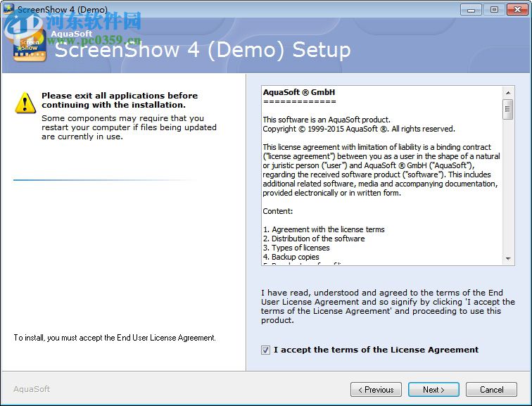Uncheck 'I accept the terms' checkbox
The height and width of the screenshot is (406, 532).
point(265,350)
